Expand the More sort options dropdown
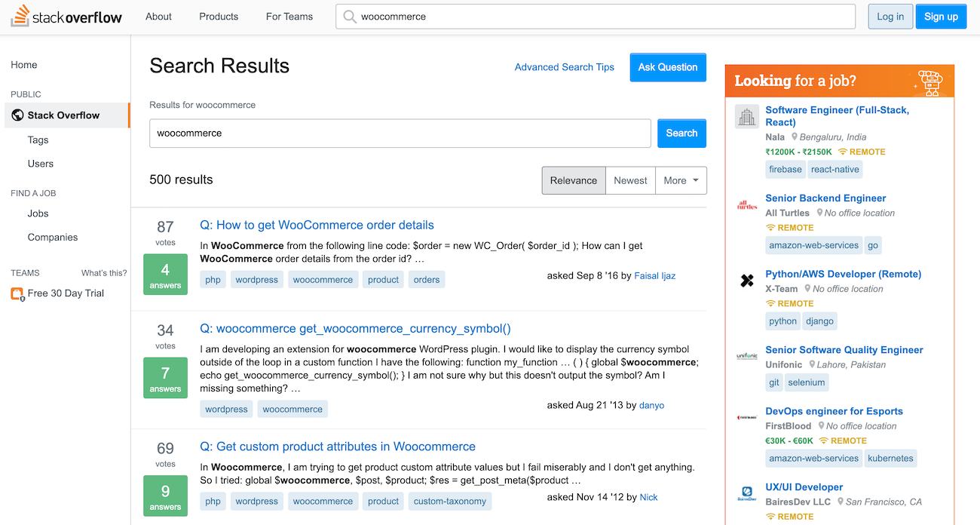The height and width of the screenshot is (525, 980). [x=681, y=180]
